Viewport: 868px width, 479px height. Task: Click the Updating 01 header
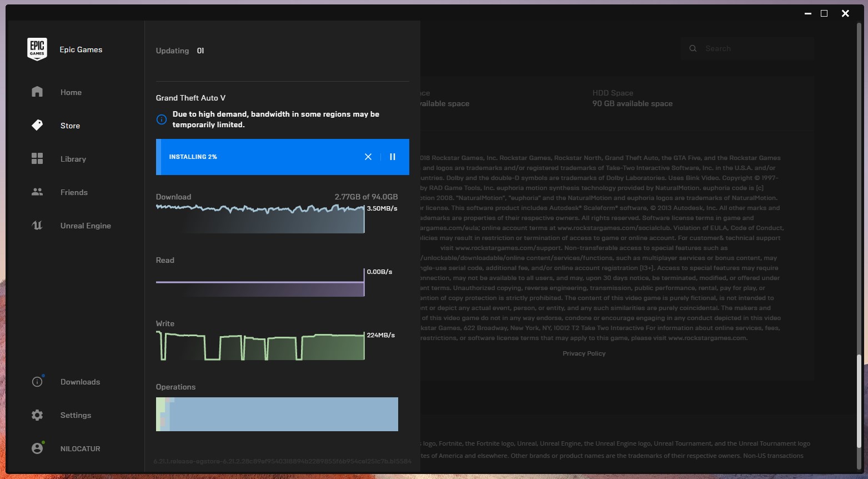click(x=180, y=51)
